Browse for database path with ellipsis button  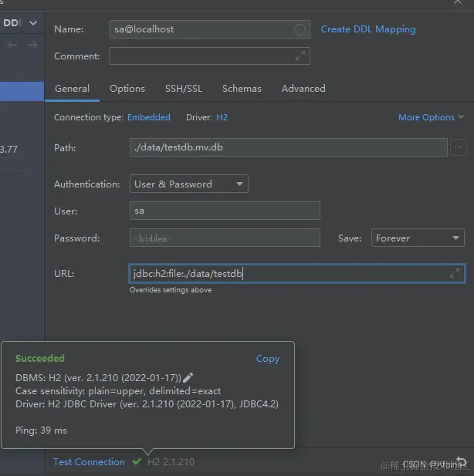click(459, 147)
